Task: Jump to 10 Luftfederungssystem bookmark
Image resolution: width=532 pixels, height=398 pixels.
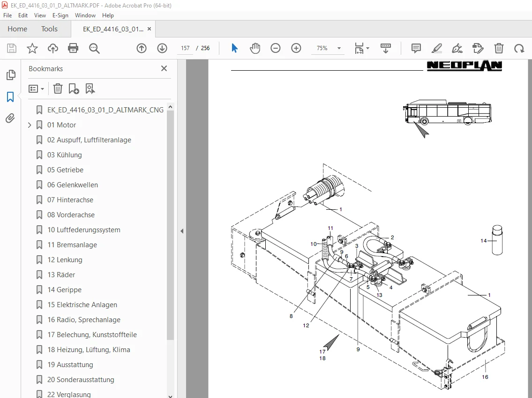Action: click(84, 230)
